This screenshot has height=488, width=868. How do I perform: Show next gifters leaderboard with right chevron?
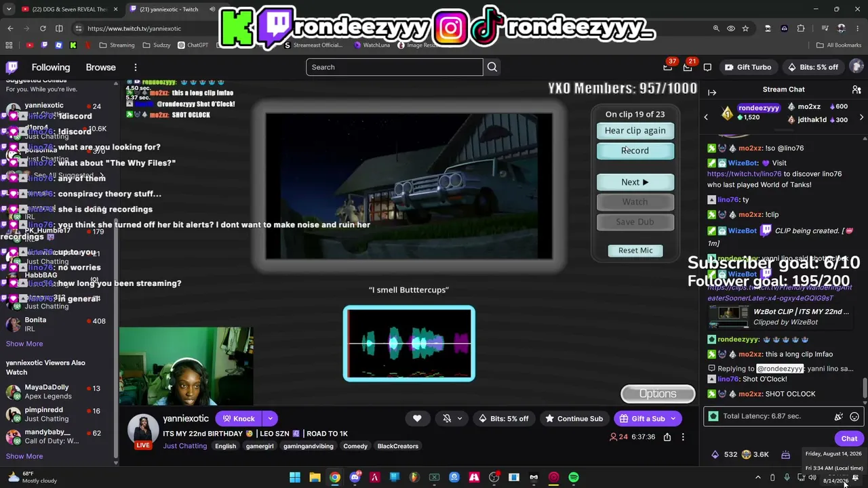click(x=861, y=117)
